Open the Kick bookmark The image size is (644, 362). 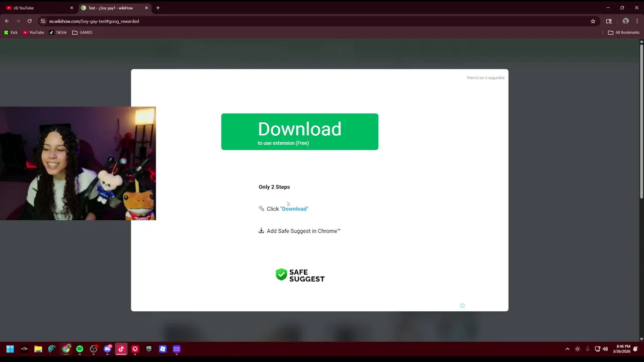click(11, 32)
